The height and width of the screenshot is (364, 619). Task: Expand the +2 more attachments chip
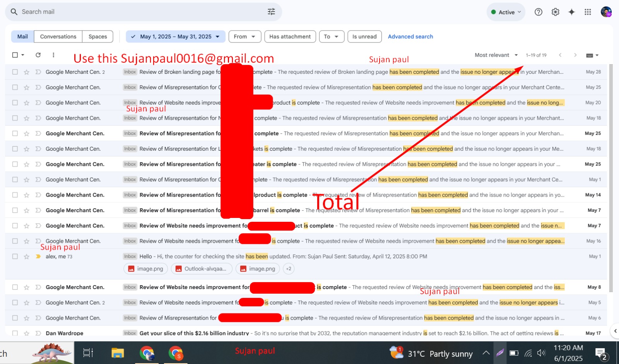[289, 269]
